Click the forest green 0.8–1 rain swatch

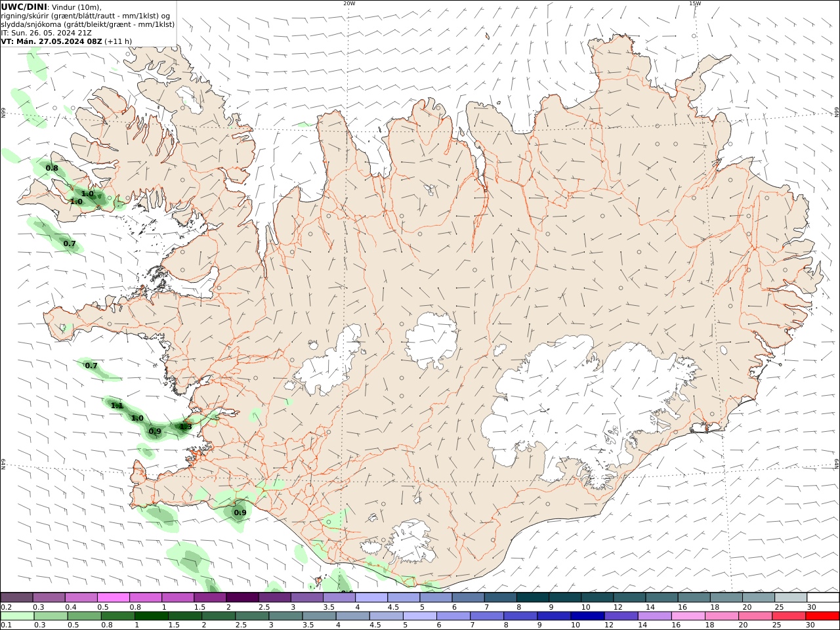(117, 616)
